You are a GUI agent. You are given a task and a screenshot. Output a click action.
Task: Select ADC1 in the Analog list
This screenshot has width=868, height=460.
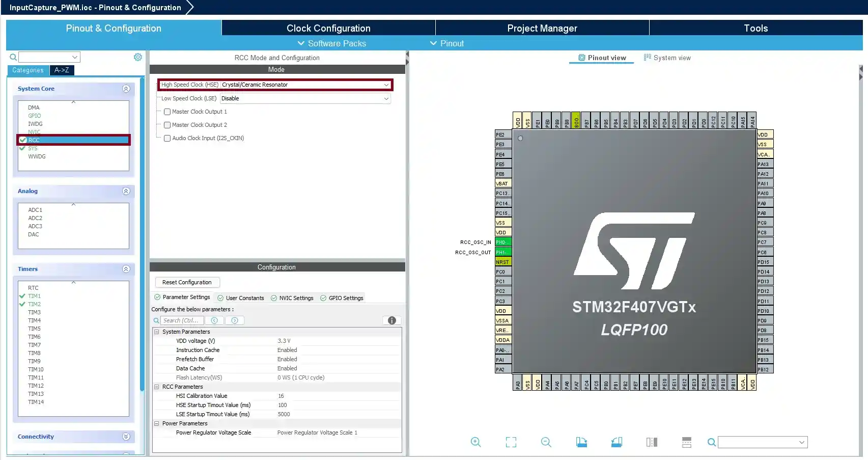click(x=35, y=210)
